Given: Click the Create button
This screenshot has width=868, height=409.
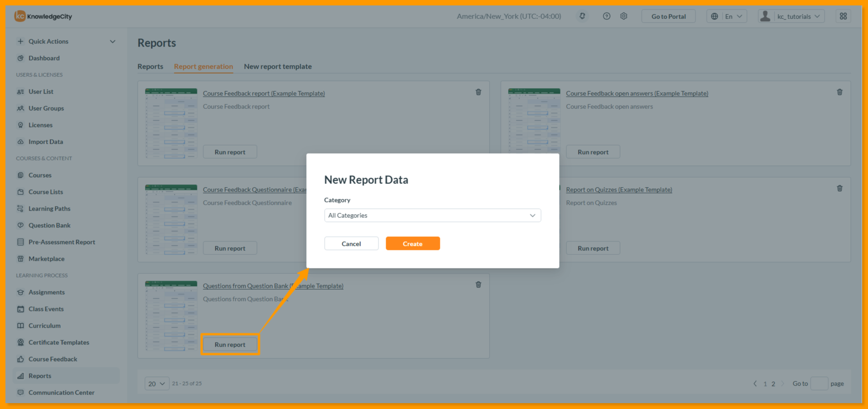Looking at the screenshot, I should [x=412, y=244].
